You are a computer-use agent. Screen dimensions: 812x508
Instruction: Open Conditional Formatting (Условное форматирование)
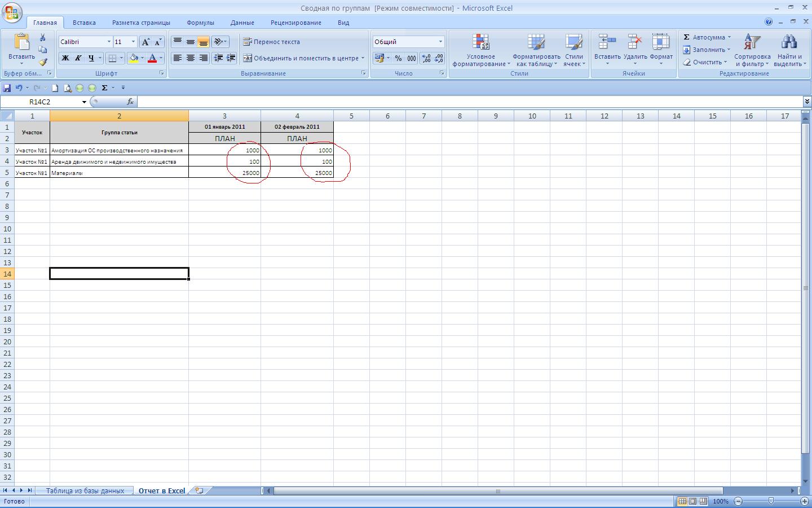(x=480, y=50)
